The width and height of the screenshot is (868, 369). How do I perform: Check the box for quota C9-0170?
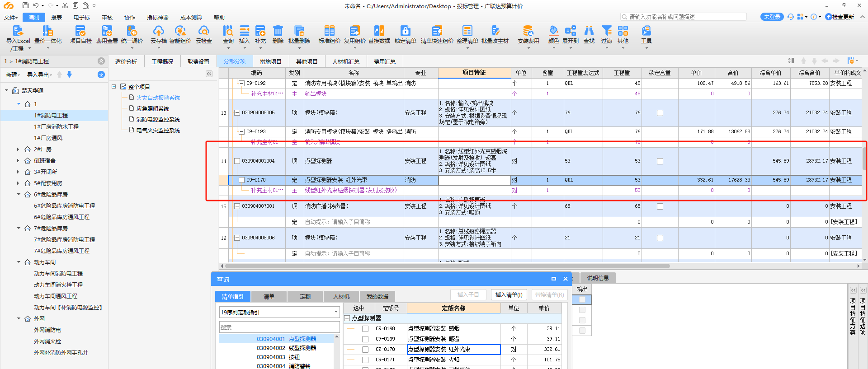coord(365,350)
